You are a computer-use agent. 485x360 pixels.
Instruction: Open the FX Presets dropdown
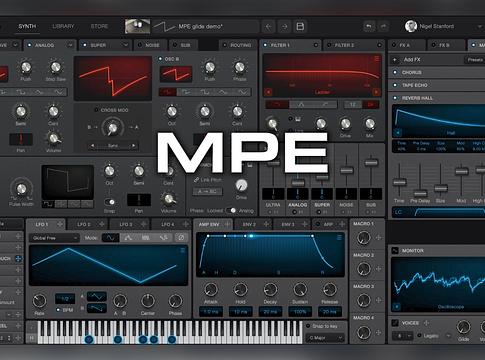click(475, 60)
